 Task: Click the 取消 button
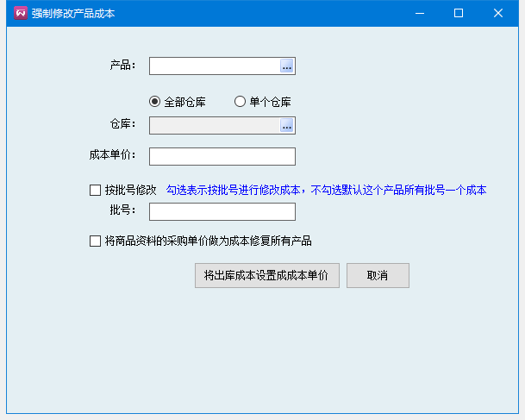coord(378,276)
